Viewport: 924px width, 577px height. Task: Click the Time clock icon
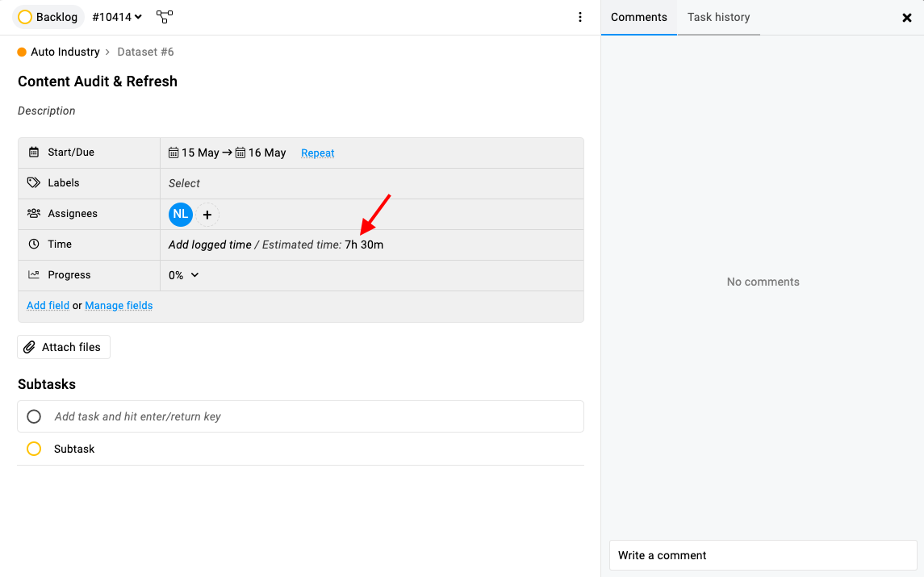[x=34, y=244]
